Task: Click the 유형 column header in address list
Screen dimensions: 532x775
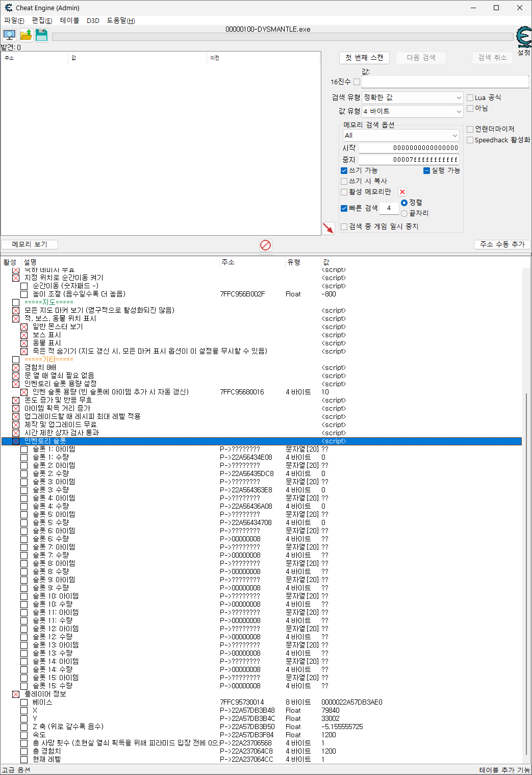Action: (x=303, y=262)
